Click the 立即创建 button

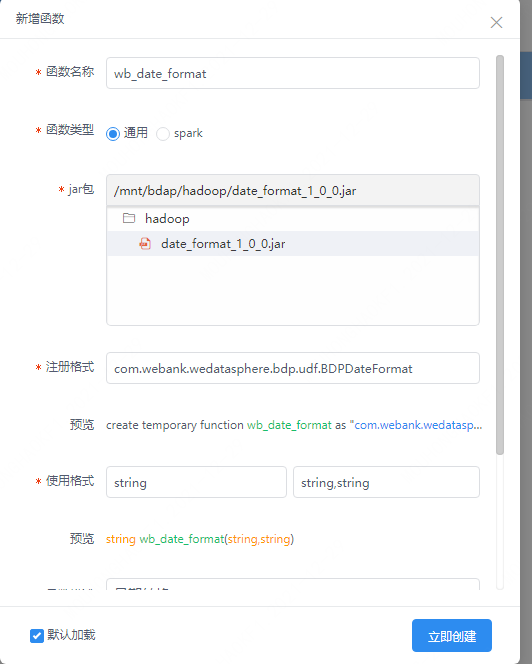[452, 635]
